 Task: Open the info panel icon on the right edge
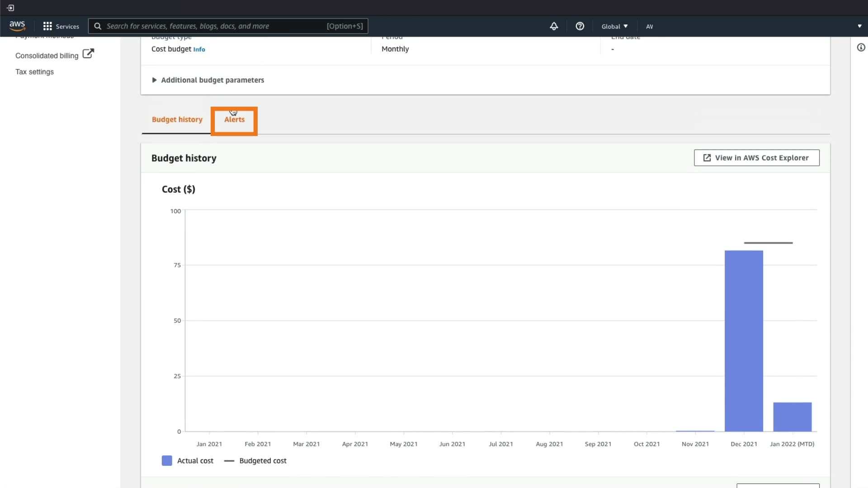(861, 47)
